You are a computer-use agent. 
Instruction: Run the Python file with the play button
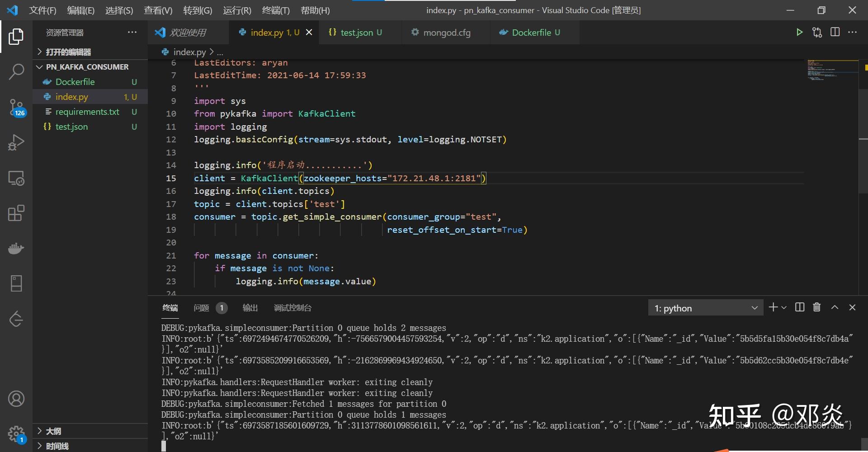[799, 32]
